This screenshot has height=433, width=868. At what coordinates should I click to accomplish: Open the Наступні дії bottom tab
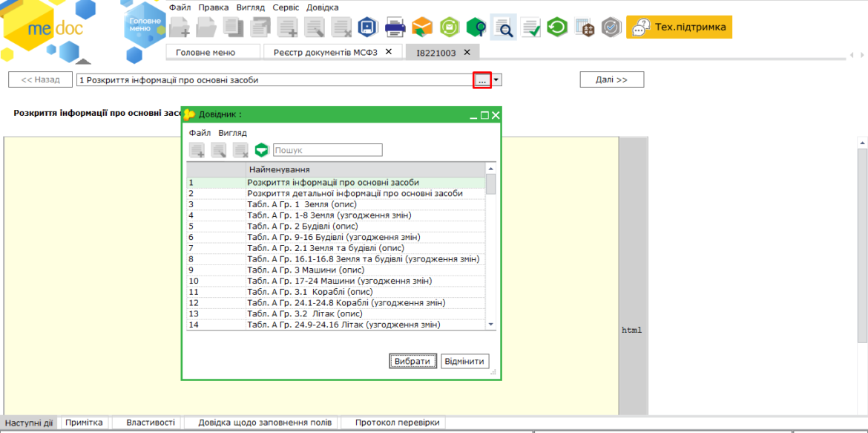[29, 423]
